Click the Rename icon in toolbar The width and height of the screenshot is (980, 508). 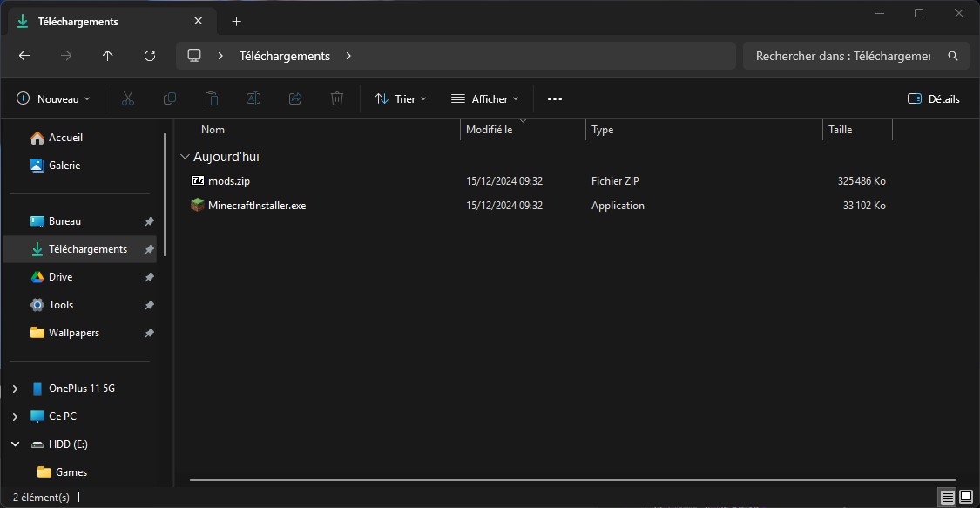(x=253, y=99)
